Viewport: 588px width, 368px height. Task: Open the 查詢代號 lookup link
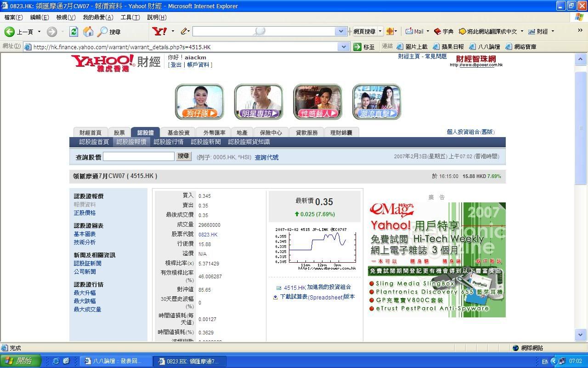click(x=266, y=157)
